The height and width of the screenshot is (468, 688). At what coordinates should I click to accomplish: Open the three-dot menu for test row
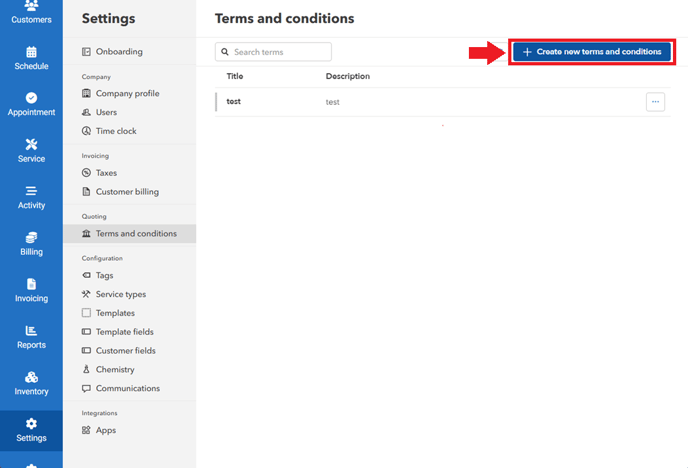655,101
